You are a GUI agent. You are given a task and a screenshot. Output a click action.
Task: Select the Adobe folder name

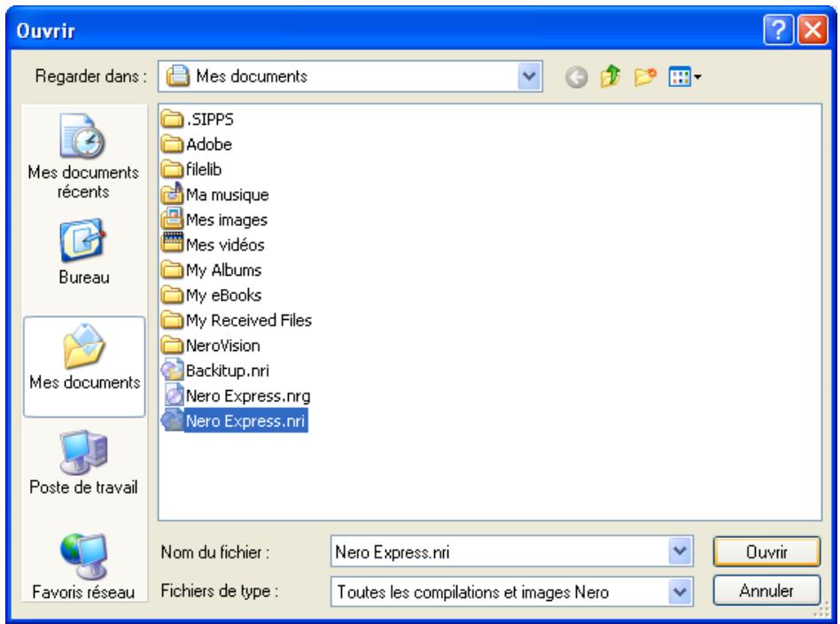click(209, 144)
